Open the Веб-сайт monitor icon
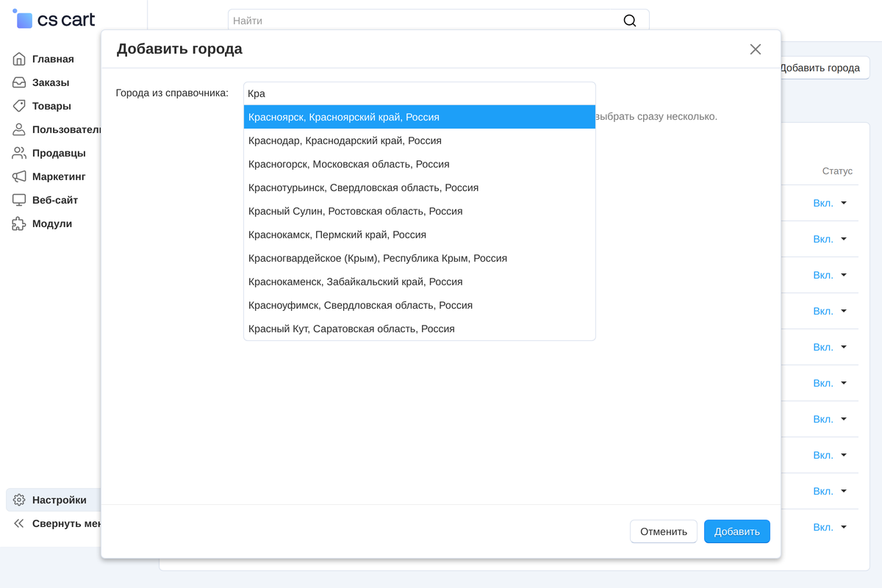This screenshot has width=882, height=588. [19, 200]
